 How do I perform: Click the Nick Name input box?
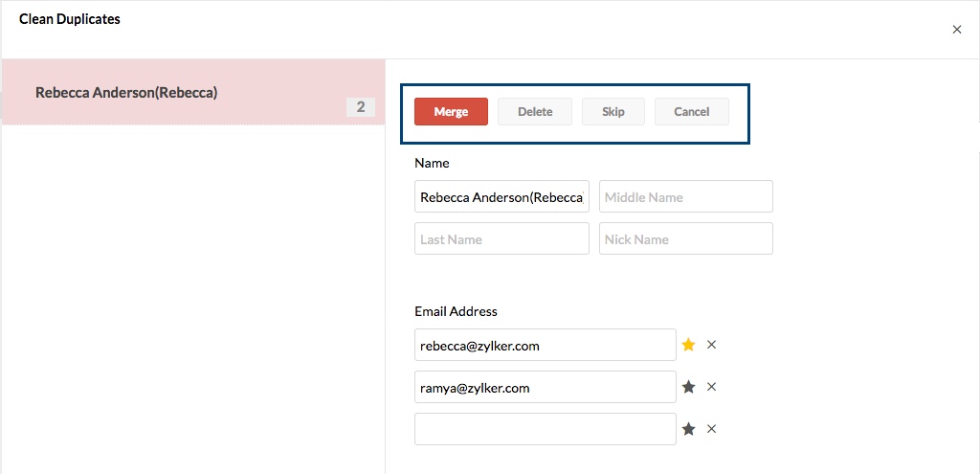point(685,239)
